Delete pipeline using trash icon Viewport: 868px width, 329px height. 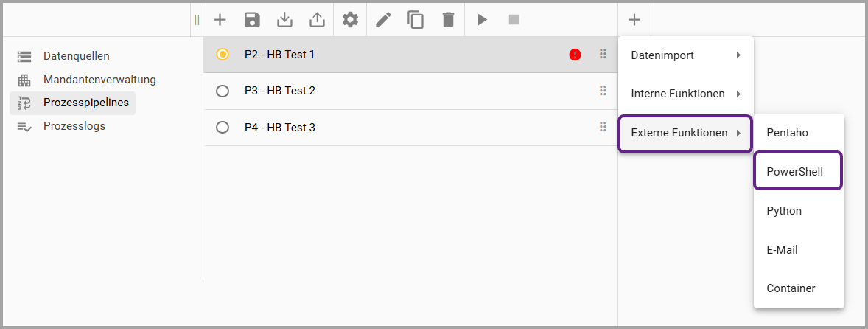448,20
